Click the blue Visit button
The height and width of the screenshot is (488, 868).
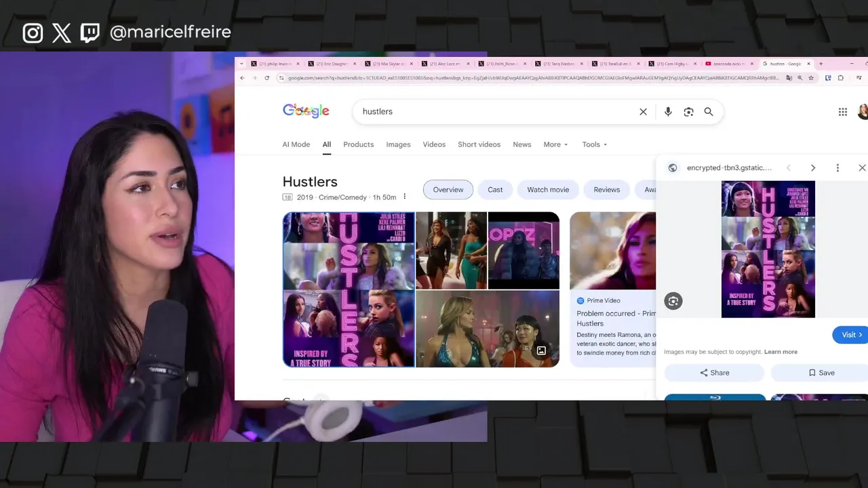(x=852, y=335)
